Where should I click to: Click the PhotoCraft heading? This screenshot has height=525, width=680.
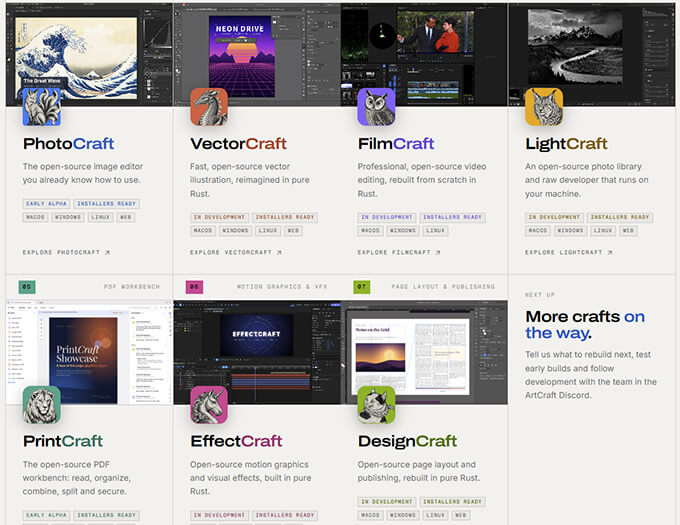coord(69,143)
